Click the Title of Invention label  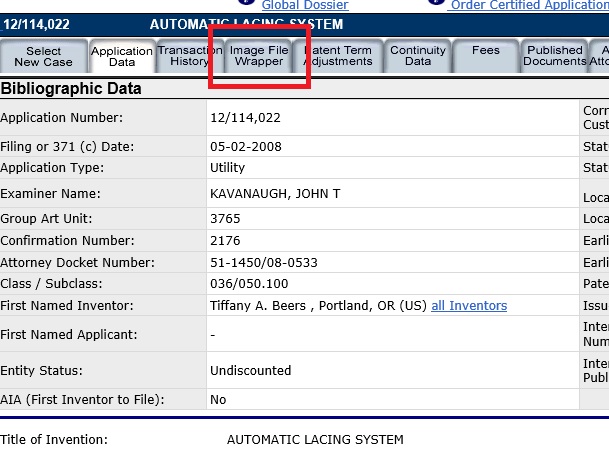(x=54, y=440)
